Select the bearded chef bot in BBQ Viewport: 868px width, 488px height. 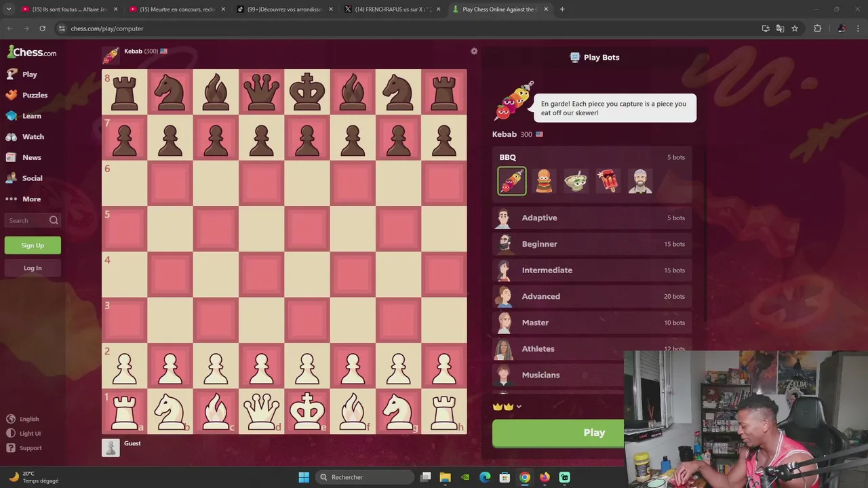coord(639,181)
